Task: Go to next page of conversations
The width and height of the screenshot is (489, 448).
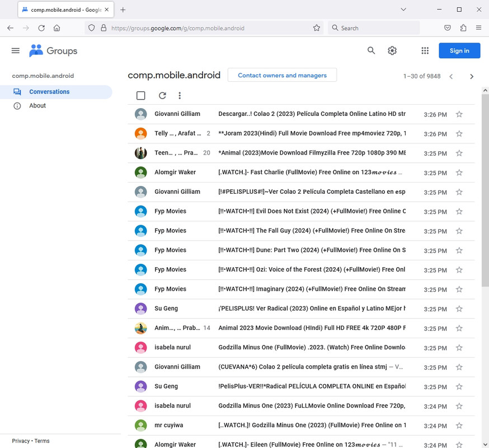Action: click(471, 77)
